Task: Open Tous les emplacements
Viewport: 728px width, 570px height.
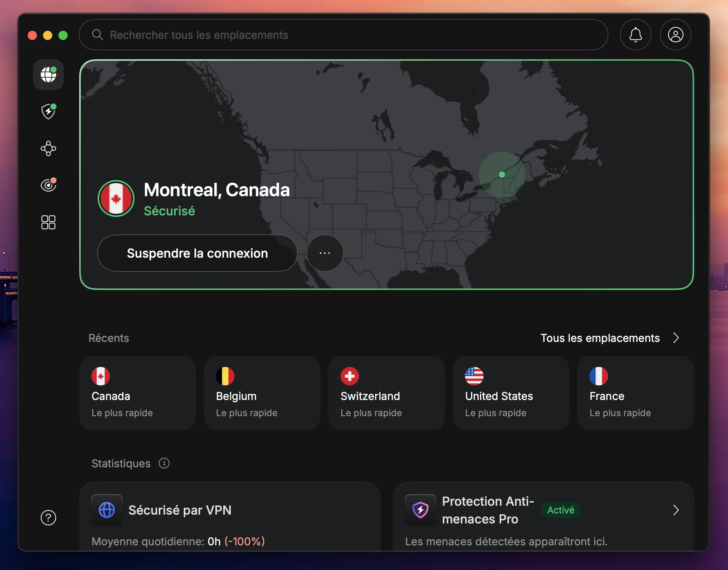Action: (x=600, y=338)
